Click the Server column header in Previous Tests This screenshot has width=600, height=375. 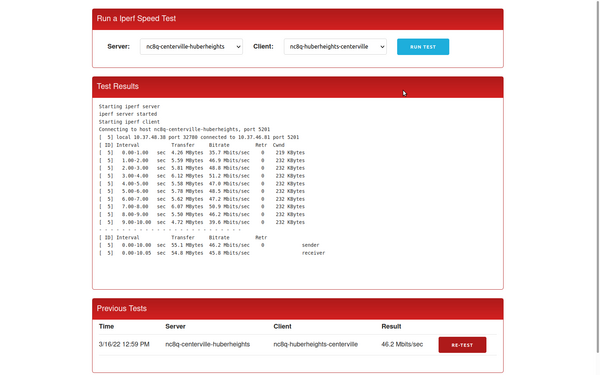pyautogui.click(x=175, y=326)
